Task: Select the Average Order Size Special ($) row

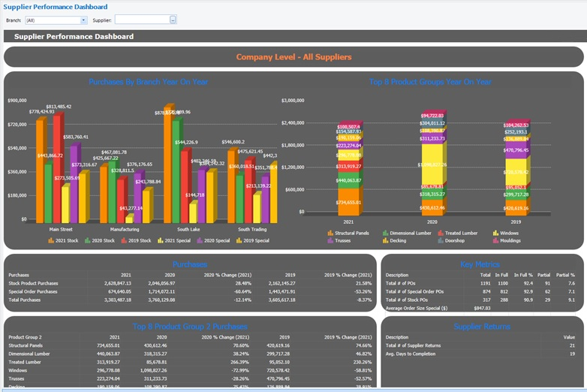Action: [482, 308]
